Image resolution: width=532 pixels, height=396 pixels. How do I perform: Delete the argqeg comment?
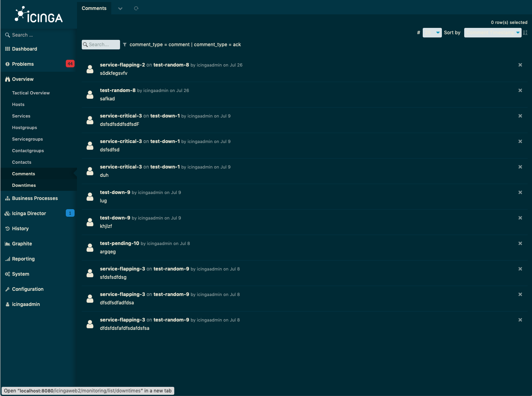520,243
